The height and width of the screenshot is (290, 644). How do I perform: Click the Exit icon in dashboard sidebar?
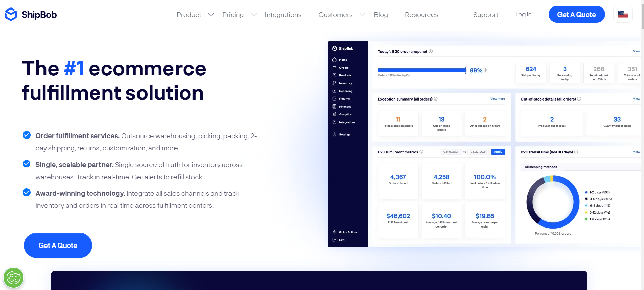click(x=334, y=240)
